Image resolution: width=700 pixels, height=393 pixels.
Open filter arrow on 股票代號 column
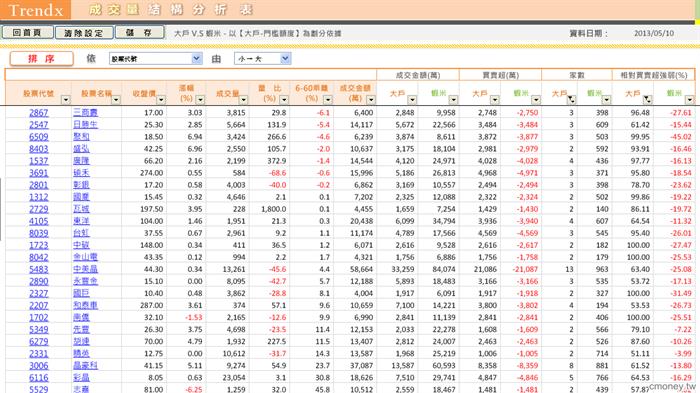[66, 100]
